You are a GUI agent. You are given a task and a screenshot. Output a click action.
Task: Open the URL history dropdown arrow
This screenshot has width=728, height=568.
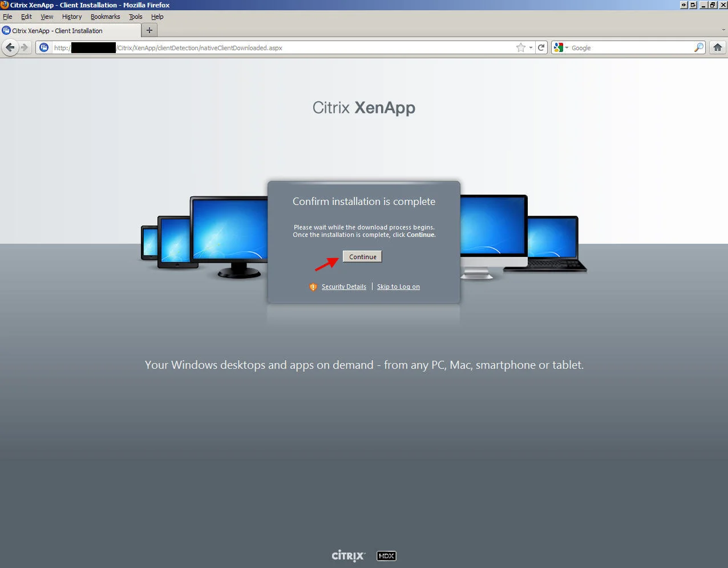pyautogui.click(x=531, y=48)
